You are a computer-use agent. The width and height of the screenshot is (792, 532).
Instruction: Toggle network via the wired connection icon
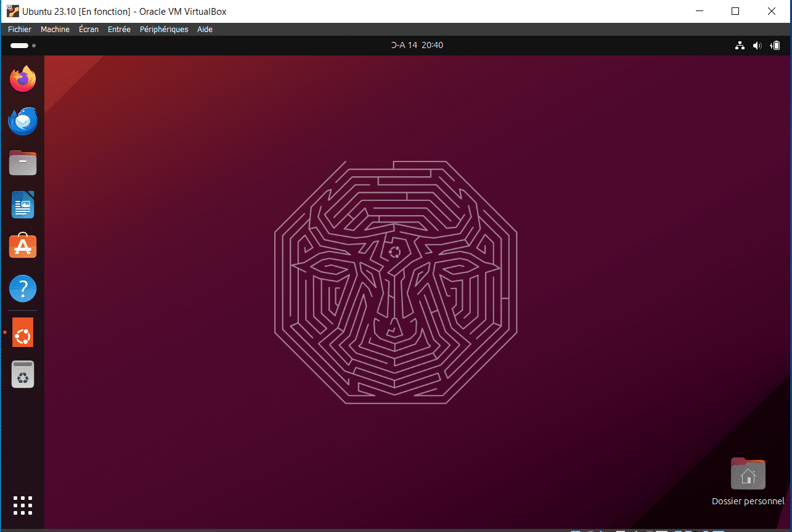point(739,45)
